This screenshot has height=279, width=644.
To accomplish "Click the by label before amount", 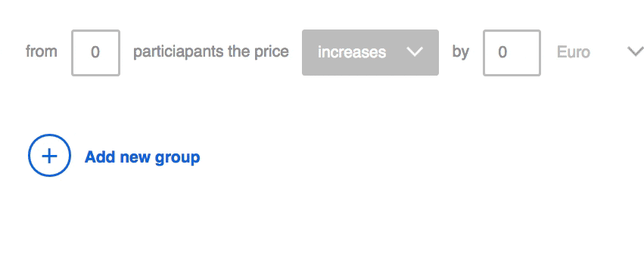I will tap(460, 52).
